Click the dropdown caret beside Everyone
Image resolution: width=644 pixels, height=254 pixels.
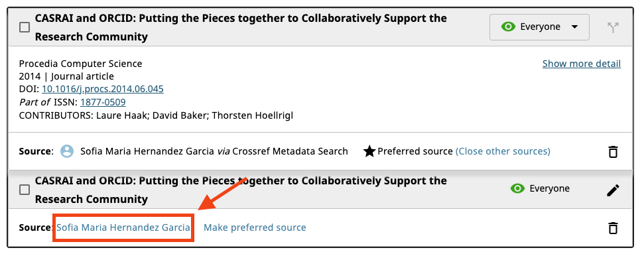coord(574,27)
